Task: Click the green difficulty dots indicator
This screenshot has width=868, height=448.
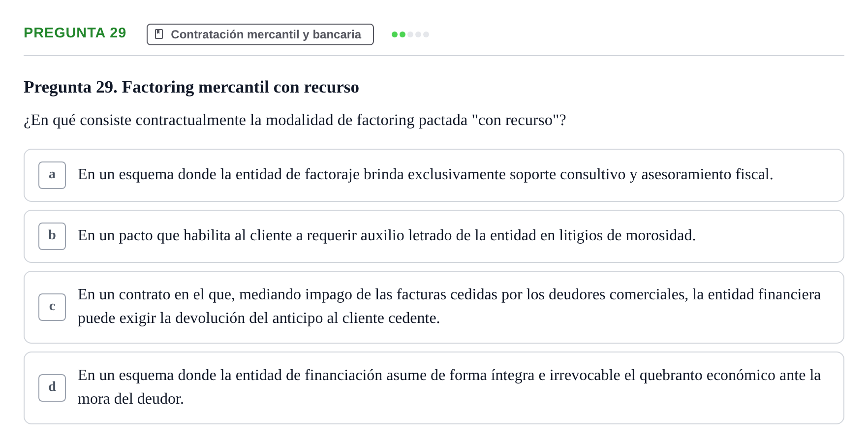Action: [x=410, y=34]
